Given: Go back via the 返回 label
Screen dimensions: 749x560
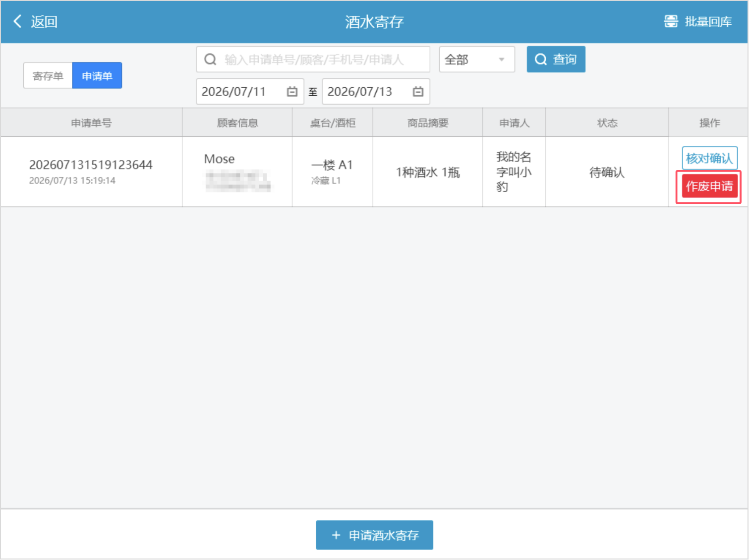Looking at the screenshot, I should pos(44,21).
